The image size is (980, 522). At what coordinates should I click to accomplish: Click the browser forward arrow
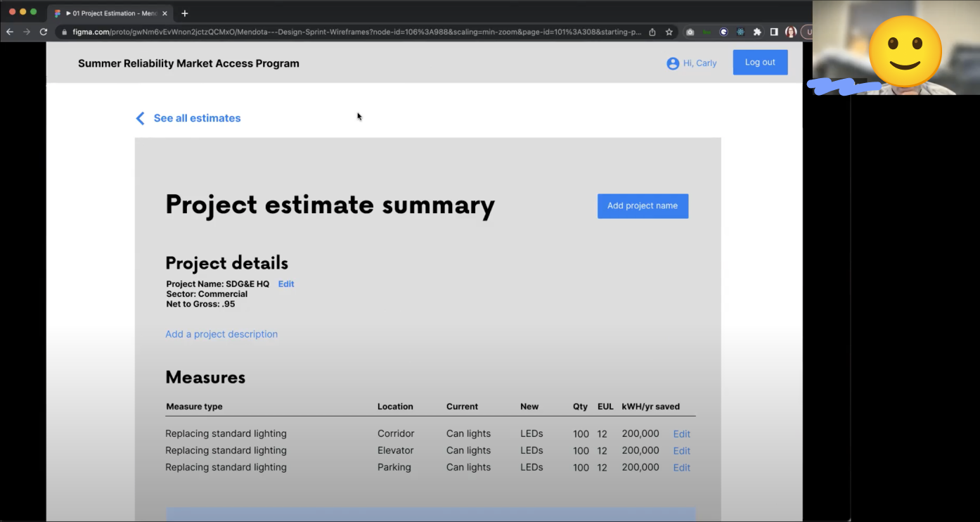click(x=27, y=32)
